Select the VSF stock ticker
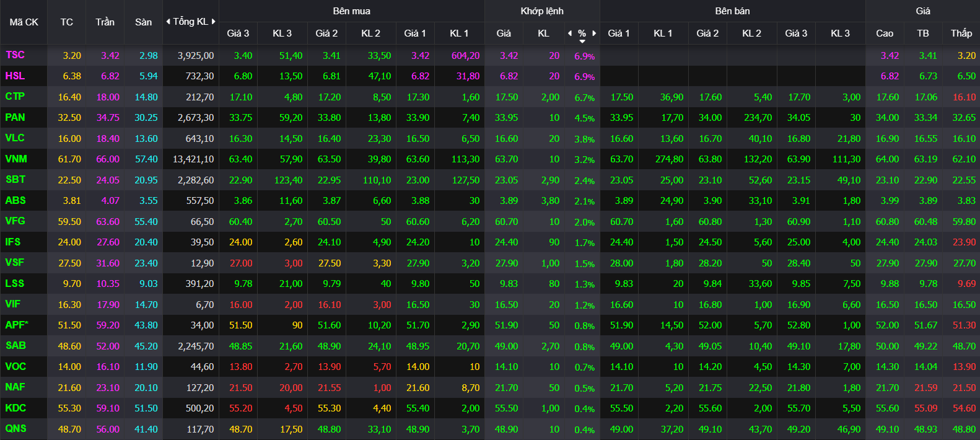The image size is (980, 440). (x=15, y=263)
